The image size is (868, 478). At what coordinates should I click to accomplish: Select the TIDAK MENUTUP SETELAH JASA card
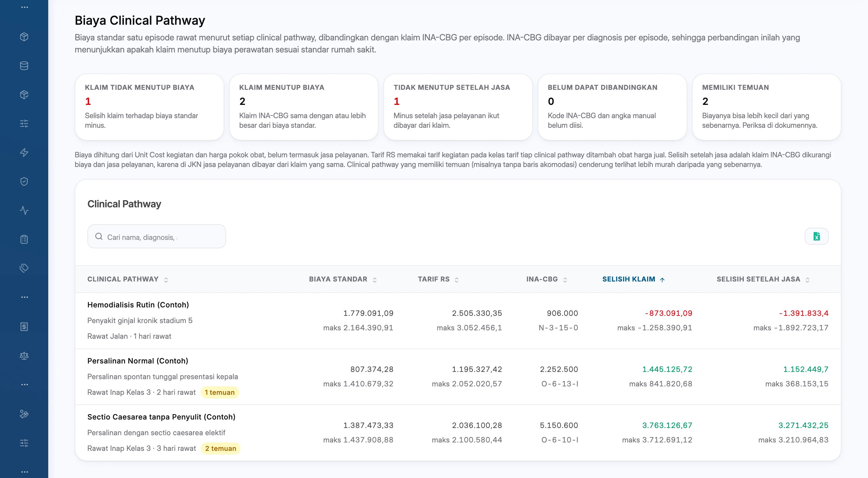pos(458,107)
